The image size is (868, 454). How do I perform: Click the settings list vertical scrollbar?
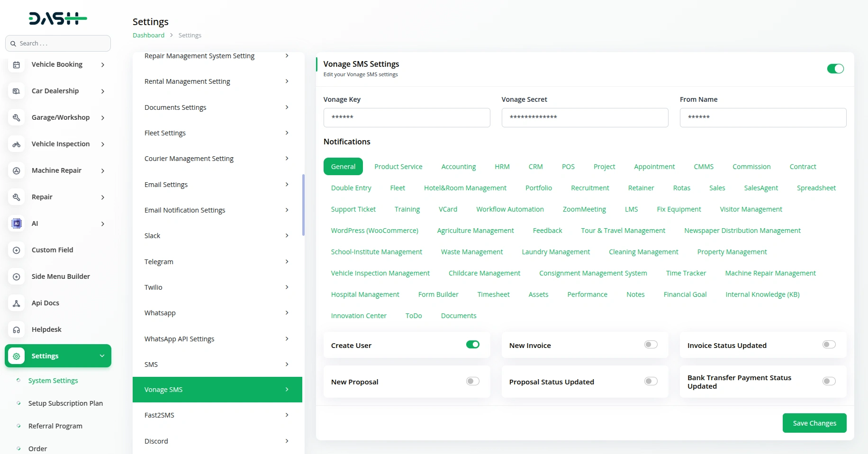(303, 205)
